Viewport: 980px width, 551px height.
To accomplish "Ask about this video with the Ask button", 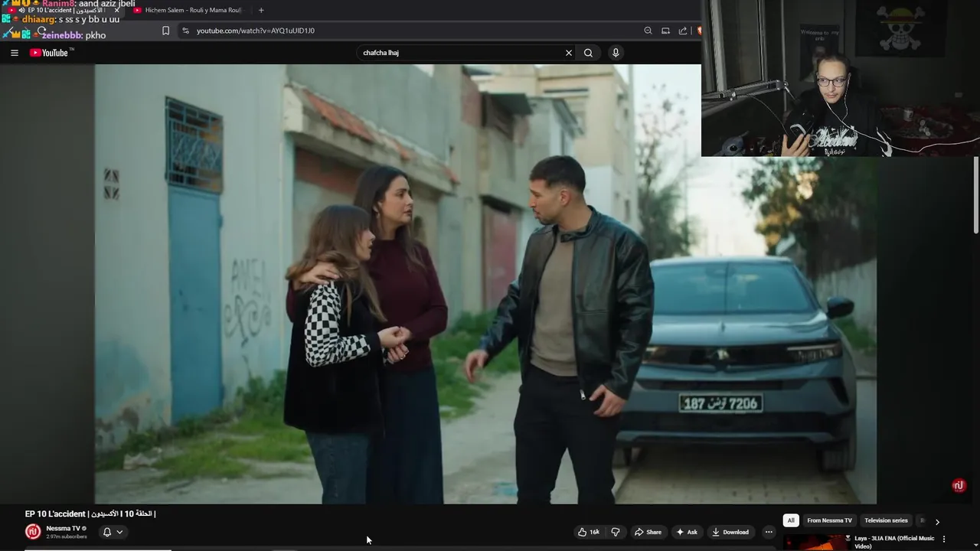I will click(x=686, y=532).
